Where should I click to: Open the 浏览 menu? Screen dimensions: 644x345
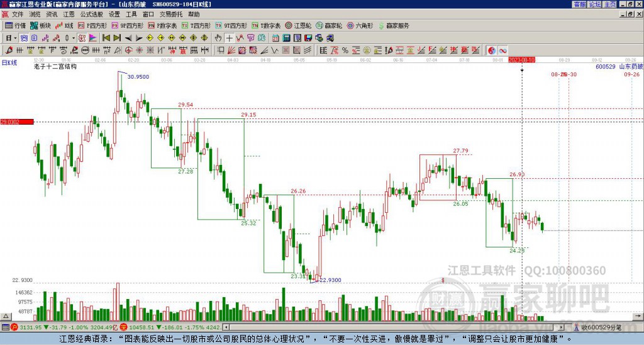35,14
